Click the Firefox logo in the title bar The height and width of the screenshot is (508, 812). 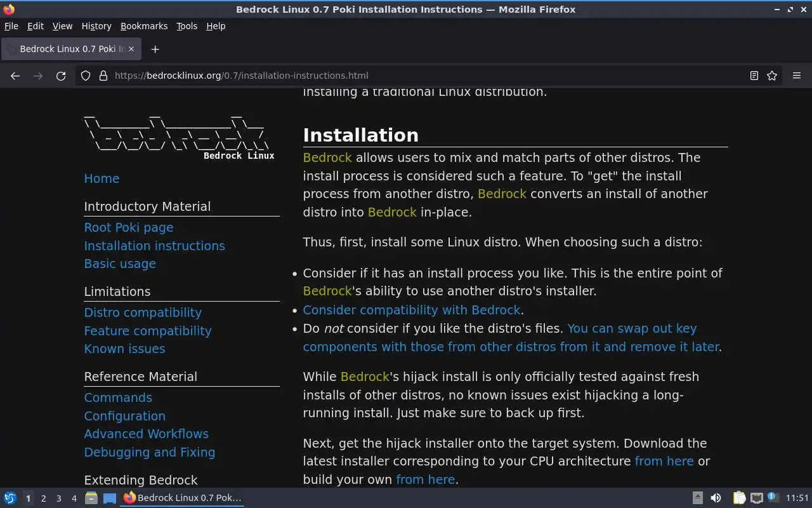click(x=9, y=10)
